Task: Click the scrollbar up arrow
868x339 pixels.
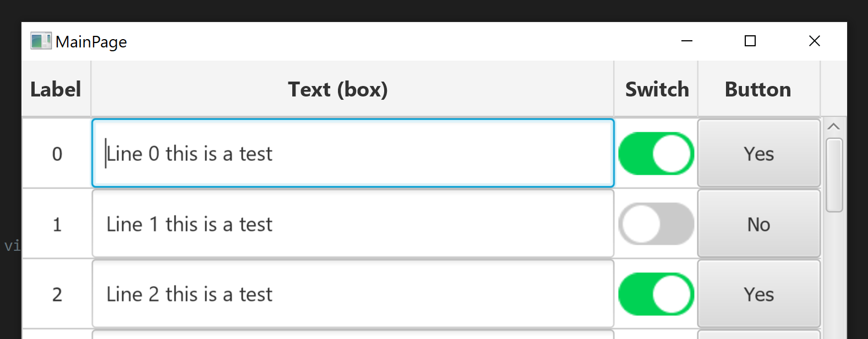Action: (x=834, y=127)
